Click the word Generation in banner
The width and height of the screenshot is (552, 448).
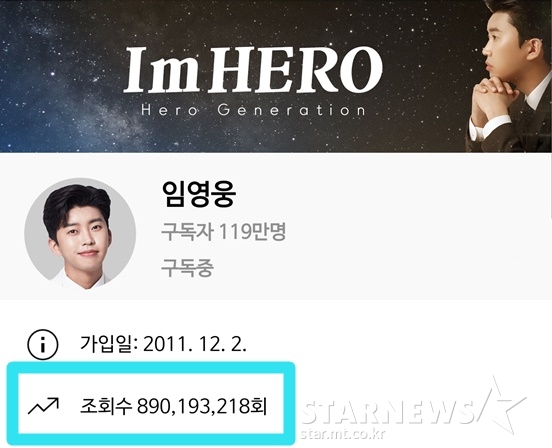291,110
